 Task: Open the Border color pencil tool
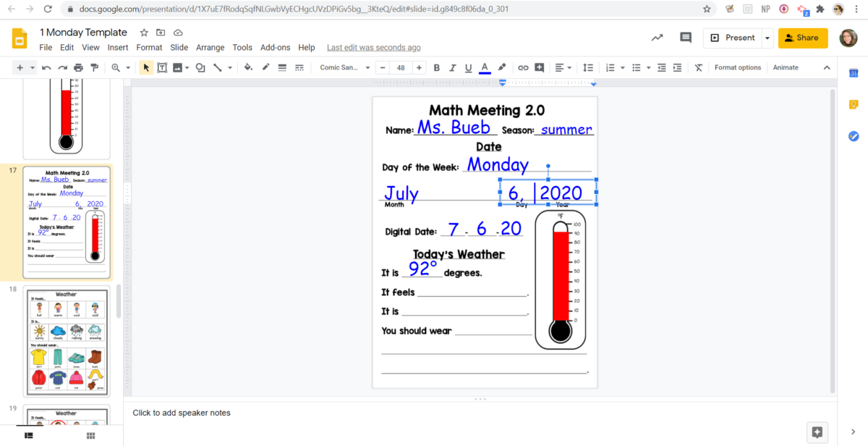click(x=265, y=67)
